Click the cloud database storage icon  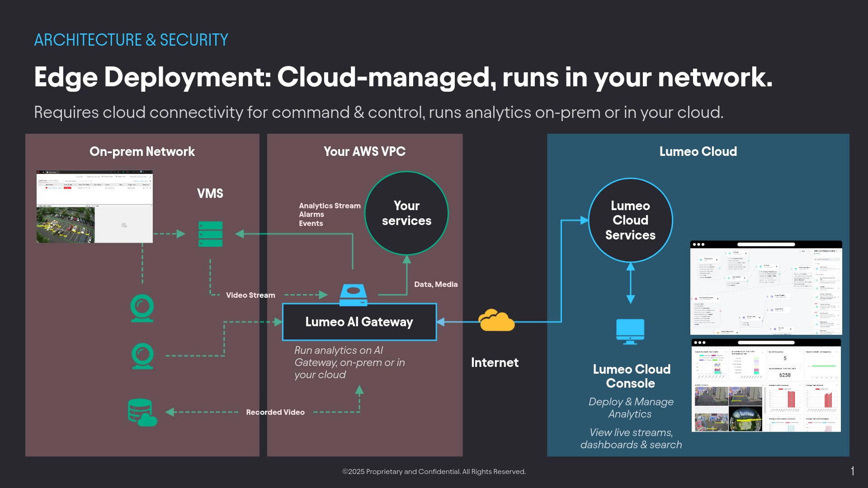pyautogui.click(x=142, y=413)
